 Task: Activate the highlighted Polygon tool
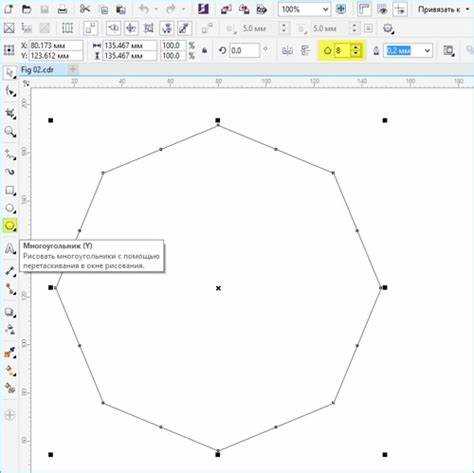(10, 226)
